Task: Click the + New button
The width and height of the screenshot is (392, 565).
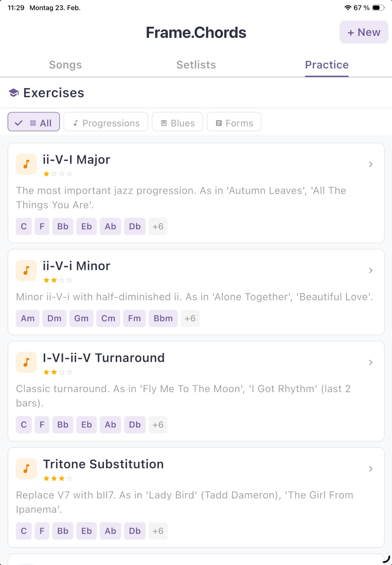Action: (x=363, y=32)
